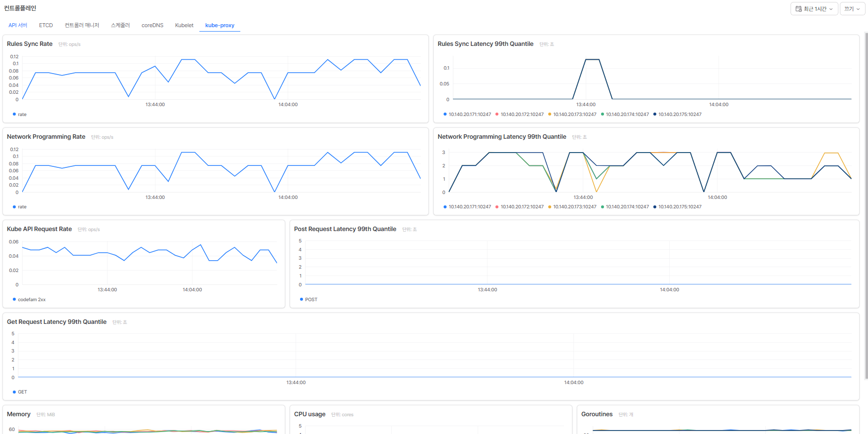Toggle 10.140.20.172:10247 in Network Programming Latency legend
This screenshot has width=868, height=434.
(520, 207)
